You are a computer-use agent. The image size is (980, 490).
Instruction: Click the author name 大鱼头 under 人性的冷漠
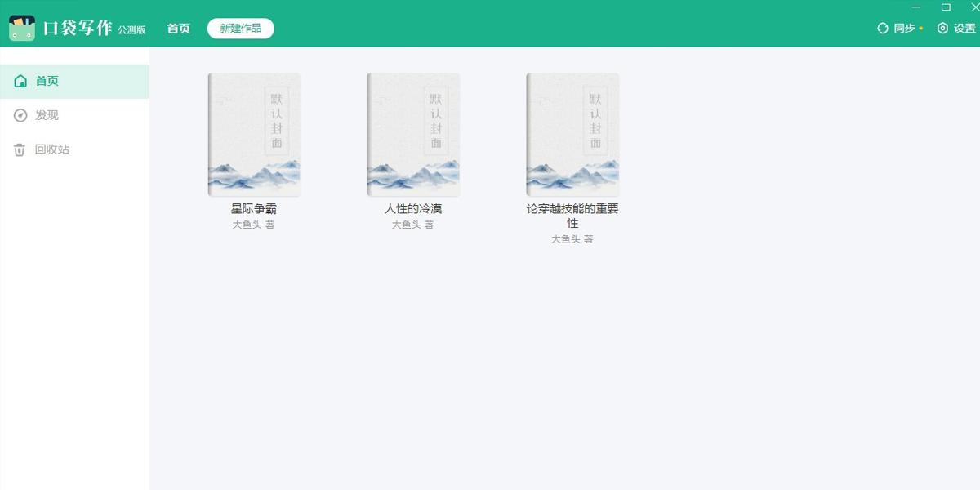tap(413, 224)
